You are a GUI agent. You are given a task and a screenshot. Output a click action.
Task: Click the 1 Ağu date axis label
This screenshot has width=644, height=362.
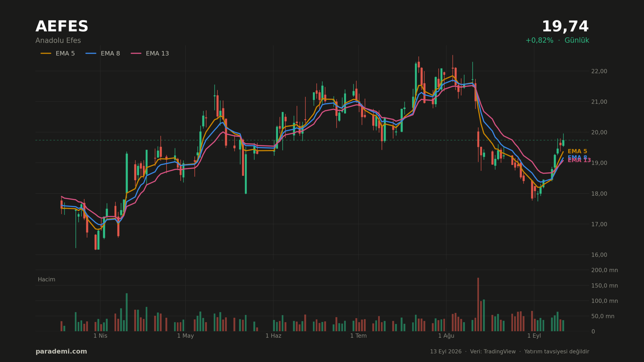pos(446,336)
